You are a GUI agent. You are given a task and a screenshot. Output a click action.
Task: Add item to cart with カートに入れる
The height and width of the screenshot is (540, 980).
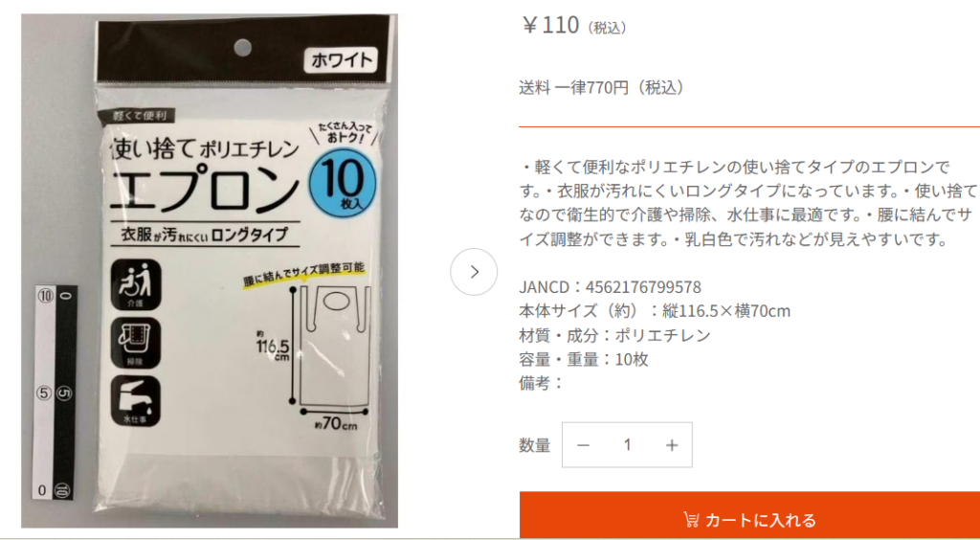[749, 519]
